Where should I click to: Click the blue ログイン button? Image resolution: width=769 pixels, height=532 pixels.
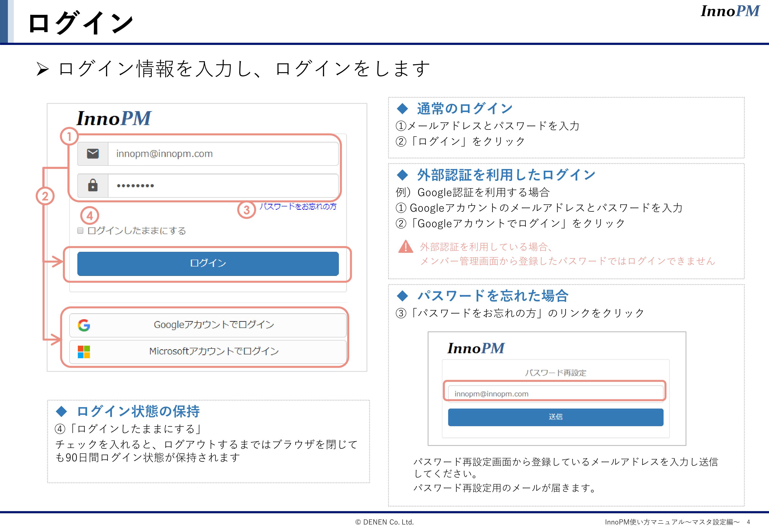(x=208, y=264)
